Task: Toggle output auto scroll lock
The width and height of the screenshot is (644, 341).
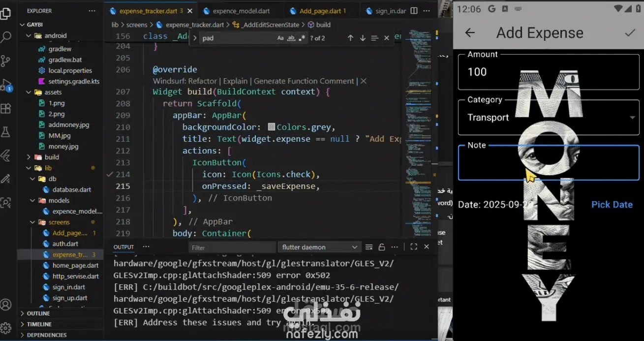Action: point(381,247)
